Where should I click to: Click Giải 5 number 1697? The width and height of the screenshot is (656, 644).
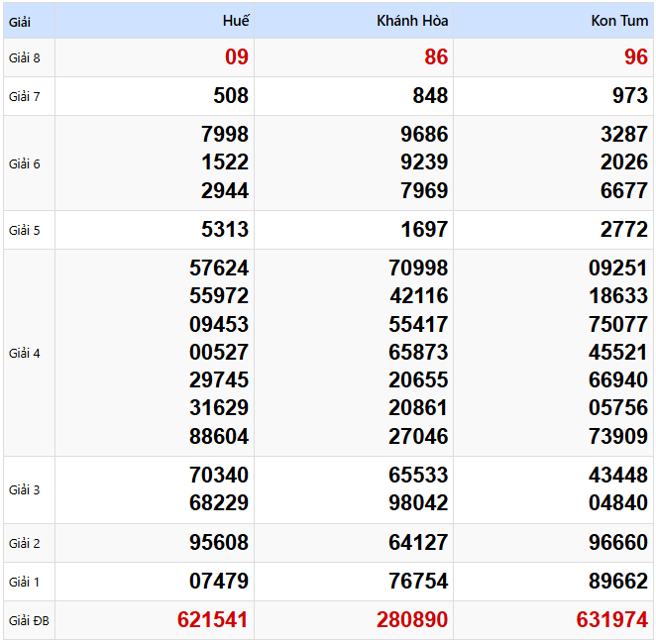pyautogui.click(x=424, y=231)
